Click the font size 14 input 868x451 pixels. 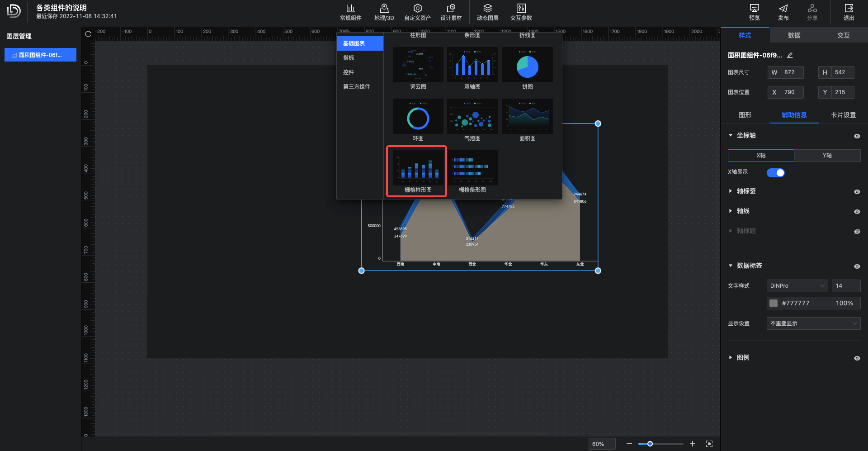tap(846, 286)
